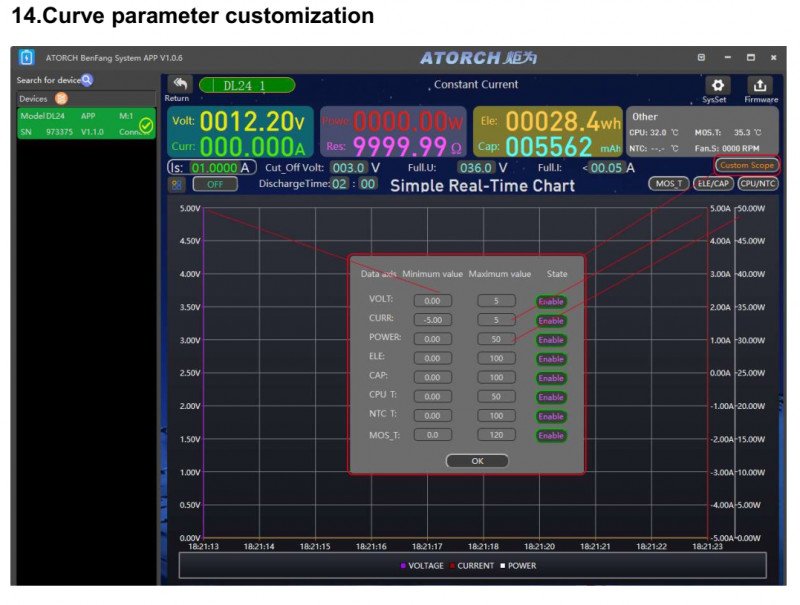Switch chart to CPU/NTC view

pyautogui.click(x=757, y=183)
